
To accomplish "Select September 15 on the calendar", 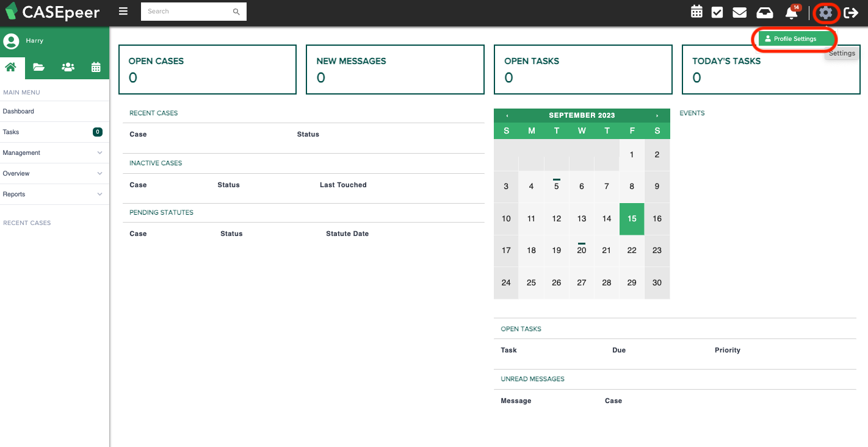I will tap(632, 219).
